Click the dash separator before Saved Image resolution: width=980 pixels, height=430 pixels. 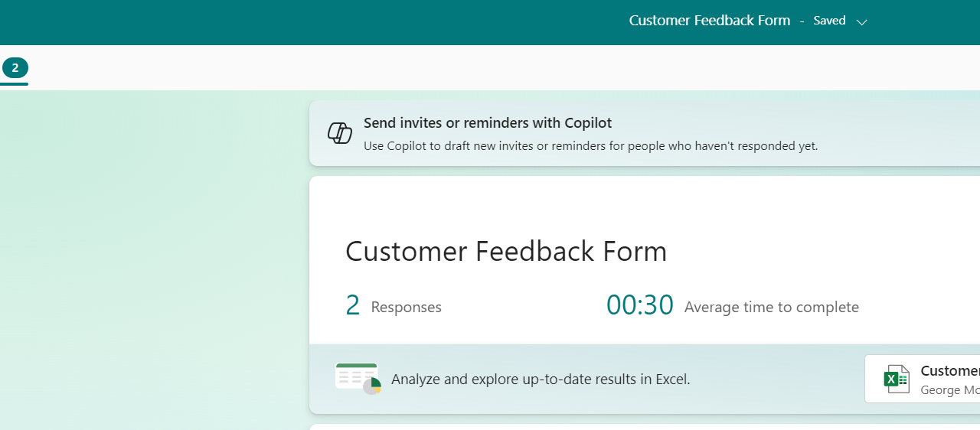coord(802,21)
